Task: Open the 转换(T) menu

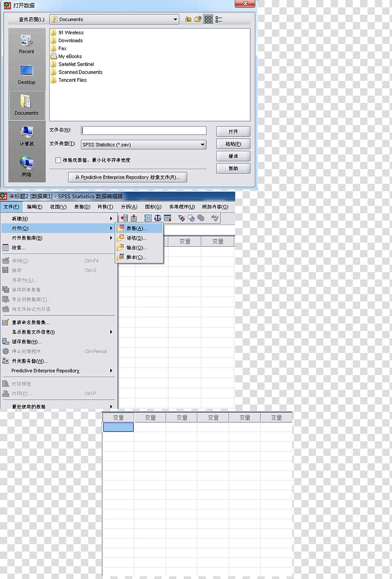Action: click(105, 207)
